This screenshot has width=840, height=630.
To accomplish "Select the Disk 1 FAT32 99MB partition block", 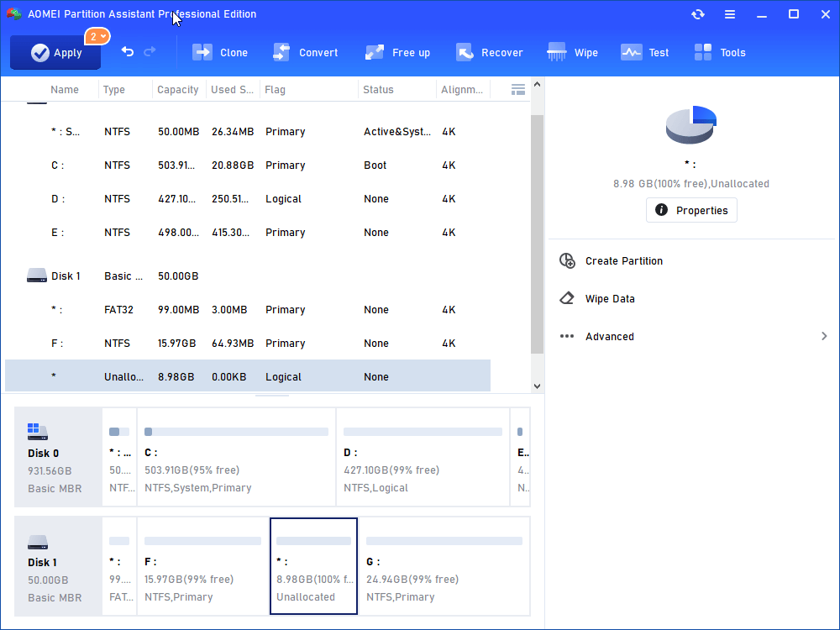I will coord(119,566).
